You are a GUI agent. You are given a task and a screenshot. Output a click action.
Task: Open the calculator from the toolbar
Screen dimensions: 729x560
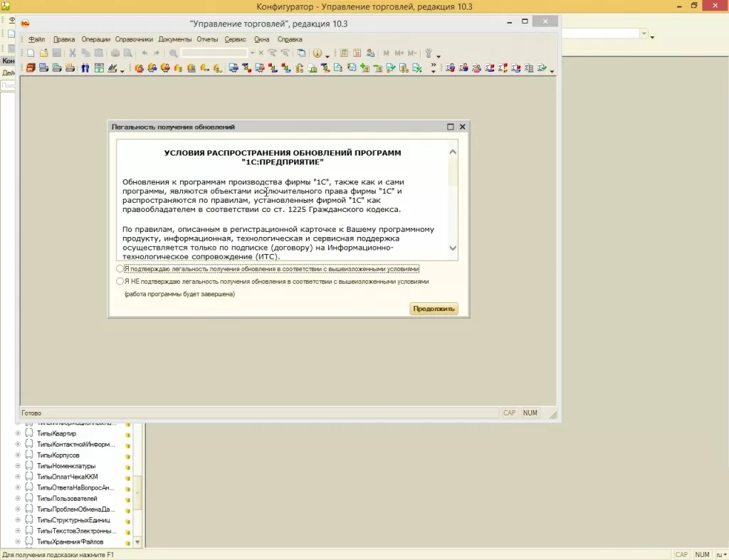click(344, 53)
